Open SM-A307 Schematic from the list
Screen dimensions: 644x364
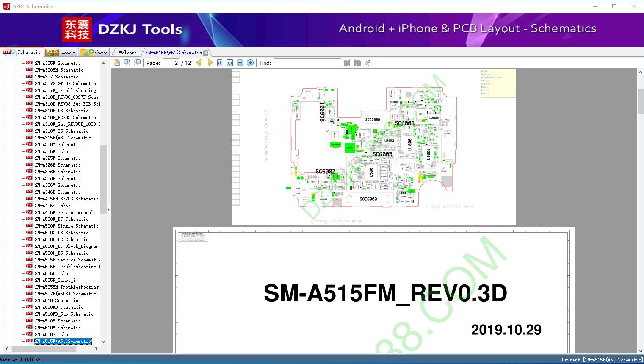56,77
